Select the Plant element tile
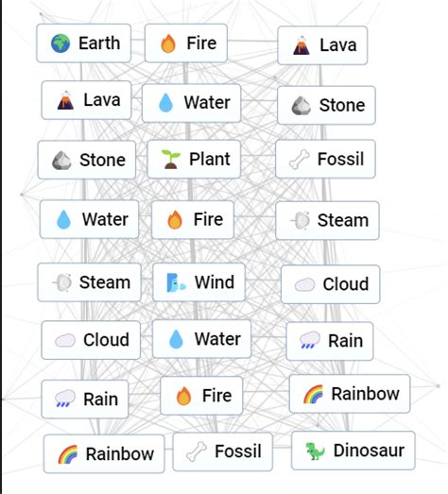The height and width of the screenshot is (494, 448). [194, 159]
